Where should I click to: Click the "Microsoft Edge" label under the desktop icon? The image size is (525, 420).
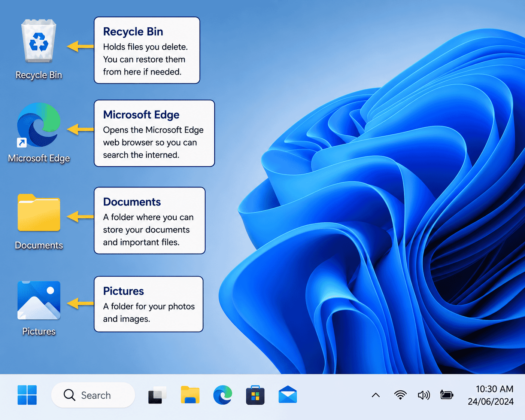(x=39, y=158)
